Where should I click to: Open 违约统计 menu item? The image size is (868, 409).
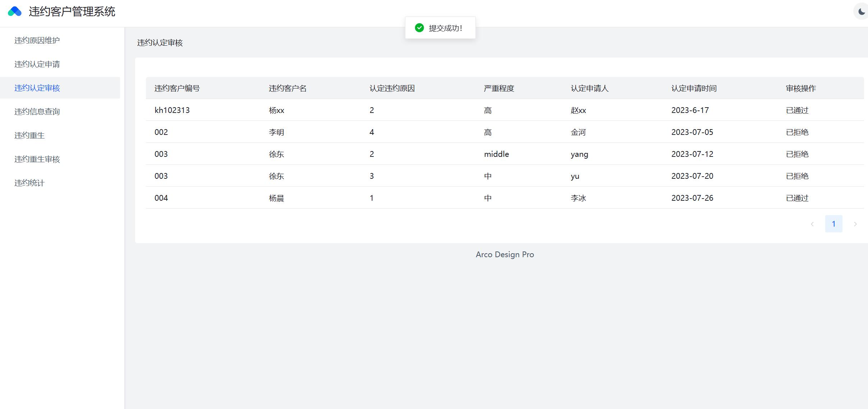pos(29,183)
